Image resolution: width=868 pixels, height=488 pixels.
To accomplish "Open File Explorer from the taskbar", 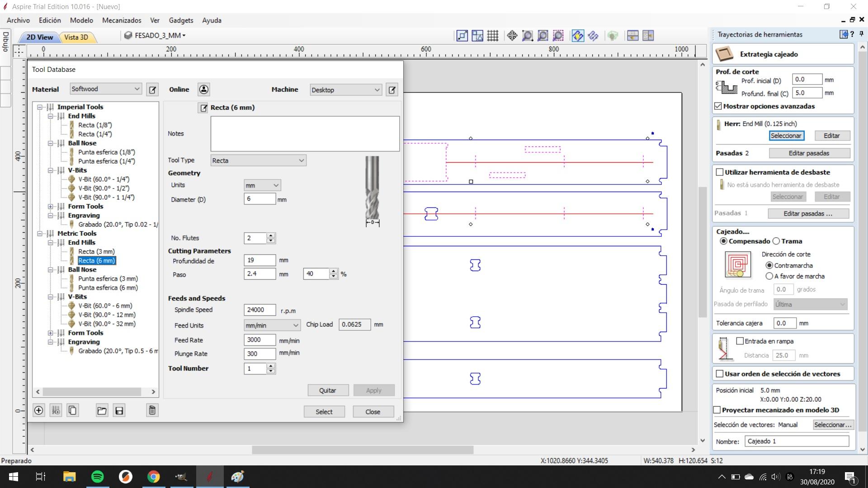I will click(69, 477).
